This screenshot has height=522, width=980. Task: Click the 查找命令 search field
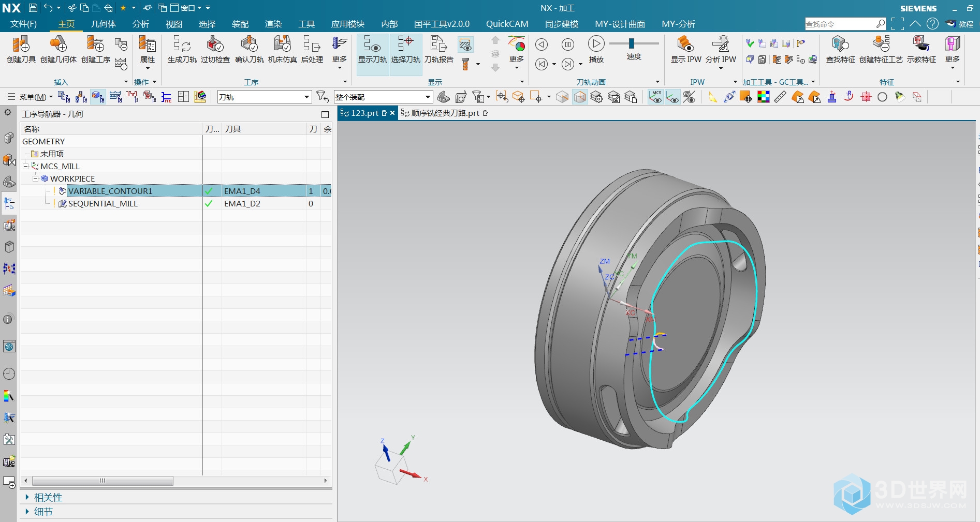tap(840, 24)
